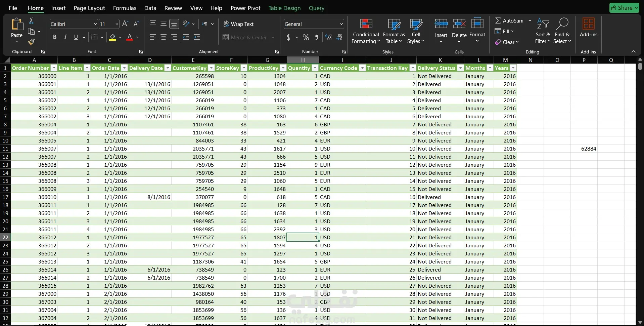Open the Delivery Status filter dropdown
The height and width of the screenshot is (326, 644).
point(460,68)
